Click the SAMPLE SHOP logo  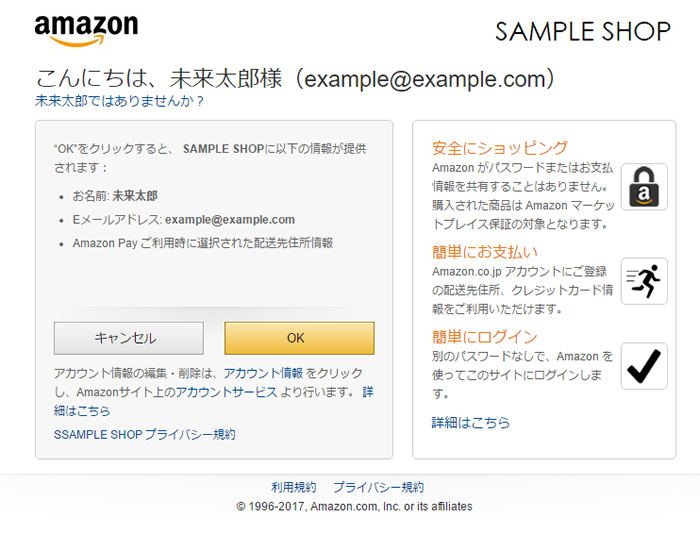pos(582,32)
